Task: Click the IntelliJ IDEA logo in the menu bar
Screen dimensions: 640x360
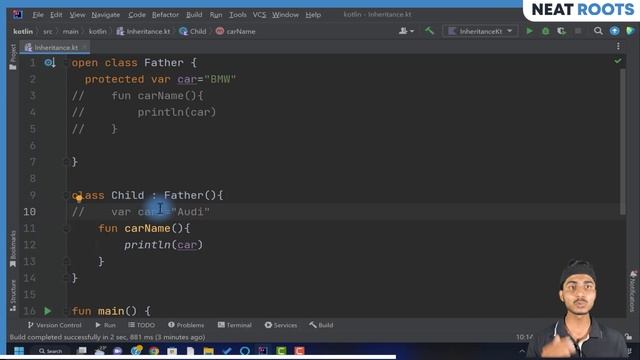Action: 18,15
